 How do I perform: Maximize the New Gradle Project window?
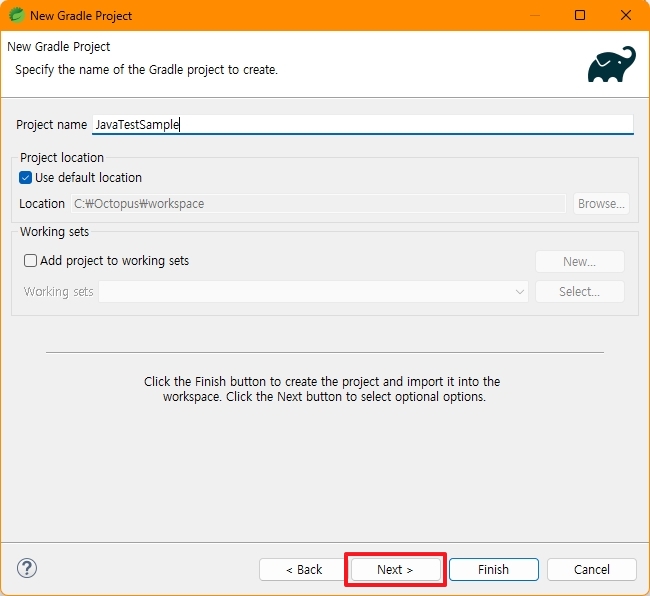point(580,15)
